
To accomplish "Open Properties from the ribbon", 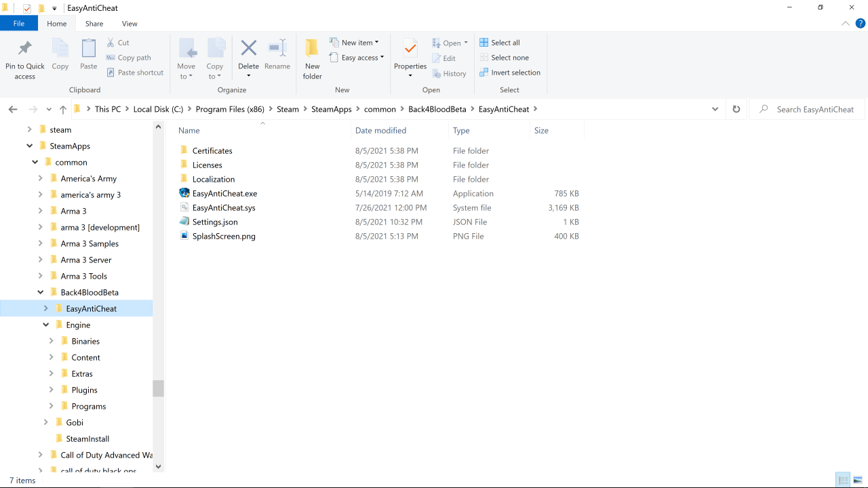I will pyautogui.click(x=410, y=50).
